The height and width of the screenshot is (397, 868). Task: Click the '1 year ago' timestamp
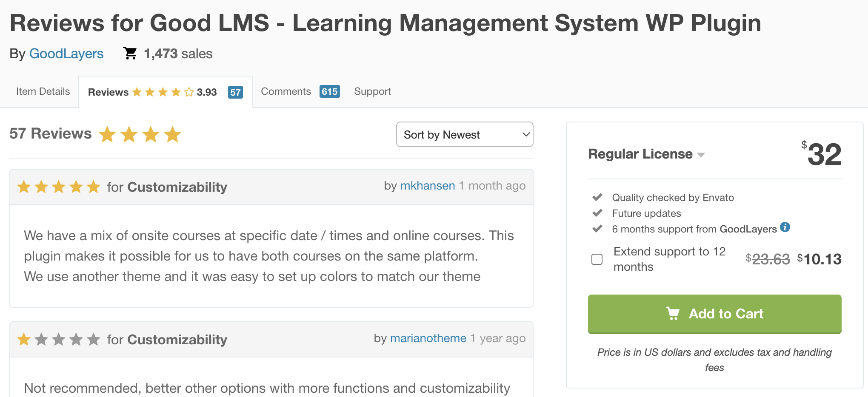tap(498, 338)
